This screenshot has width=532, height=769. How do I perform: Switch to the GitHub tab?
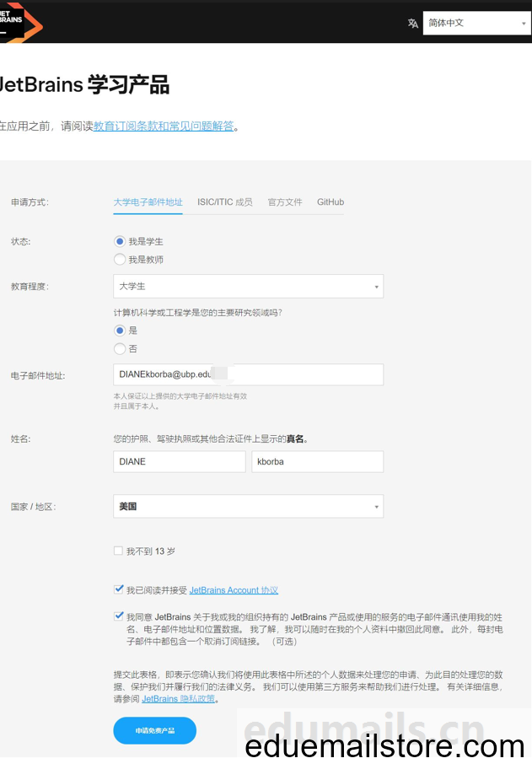pyautogui.click(x=330, y=202)
